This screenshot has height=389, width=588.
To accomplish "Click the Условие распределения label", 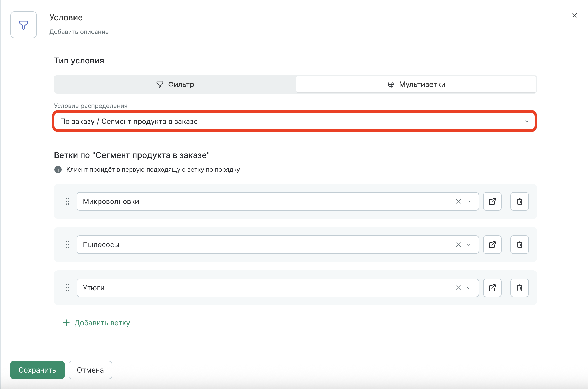I will [91, 106].
